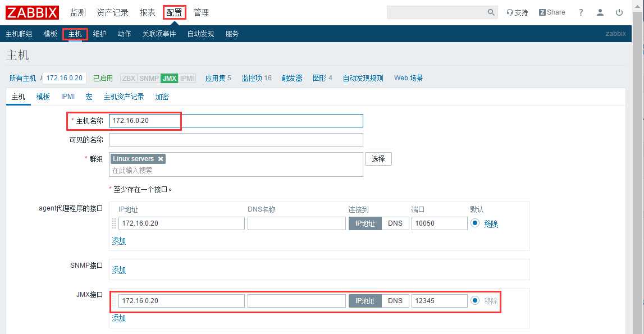Select the JMX interface default radio
The image size is (644, 334).
(x=475, y=300)
